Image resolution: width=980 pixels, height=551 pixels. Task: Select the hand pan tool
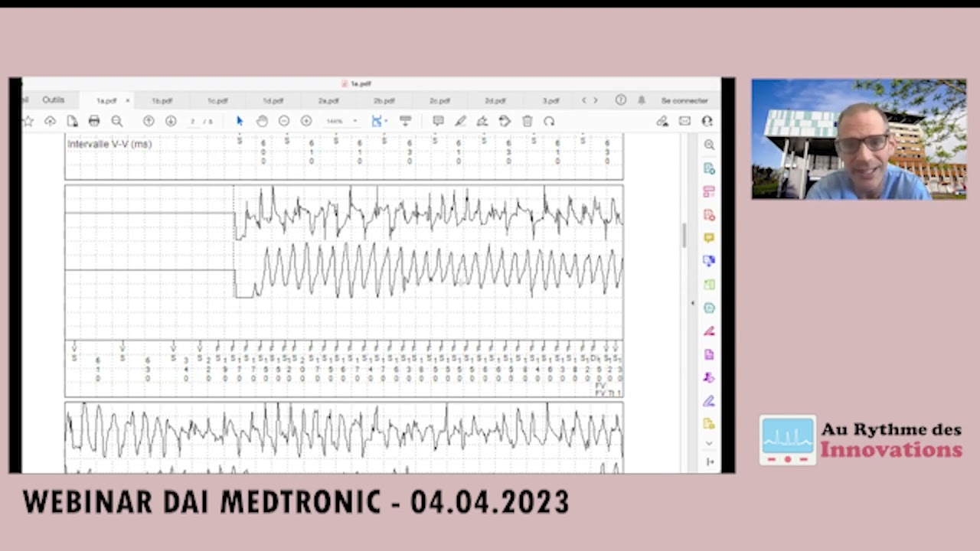pos(262,121)
